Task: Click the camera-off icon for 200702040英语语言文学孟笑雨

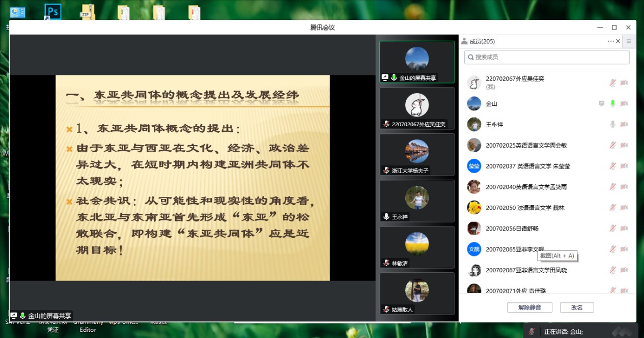Action: point(624,187)
